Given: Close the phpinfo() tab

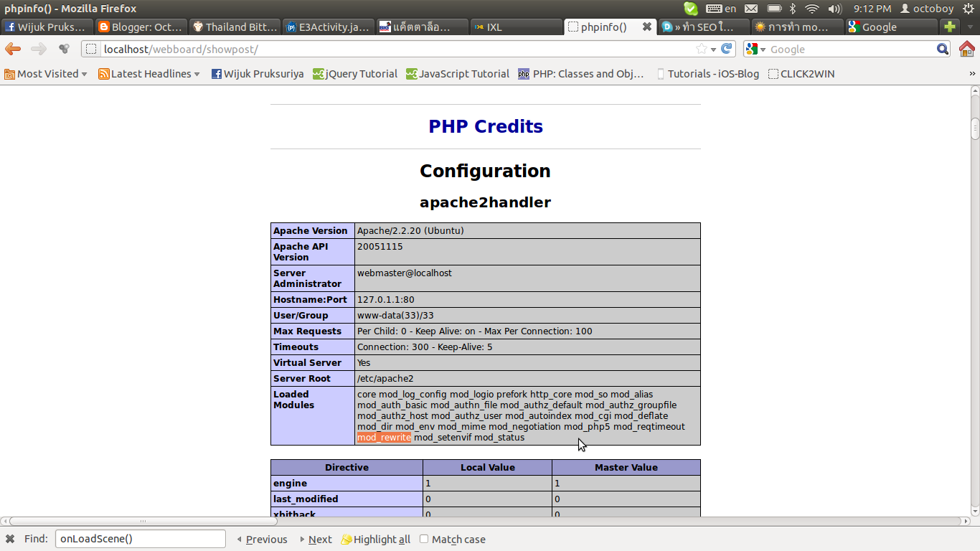Looking at the screenshot, I should click(x=646, y=27).
